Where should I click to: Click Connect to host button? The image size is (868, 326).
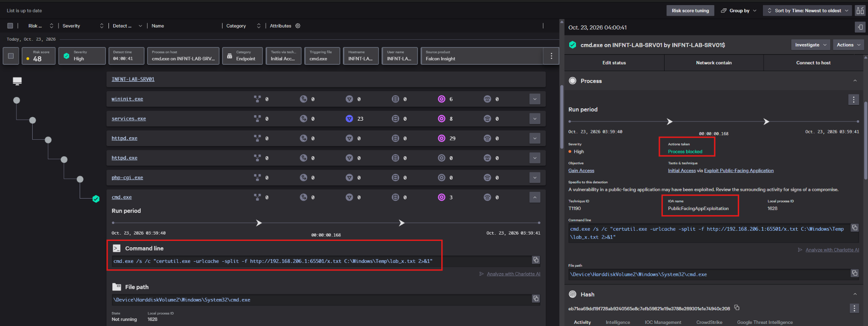(813, 63)
